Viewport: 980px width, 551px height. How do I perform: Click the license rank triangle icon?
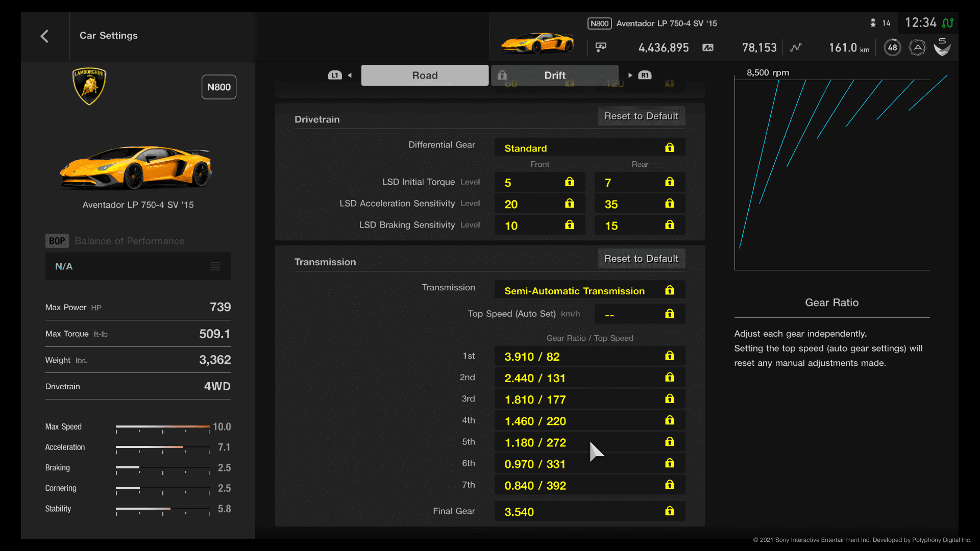click(917, 47)
